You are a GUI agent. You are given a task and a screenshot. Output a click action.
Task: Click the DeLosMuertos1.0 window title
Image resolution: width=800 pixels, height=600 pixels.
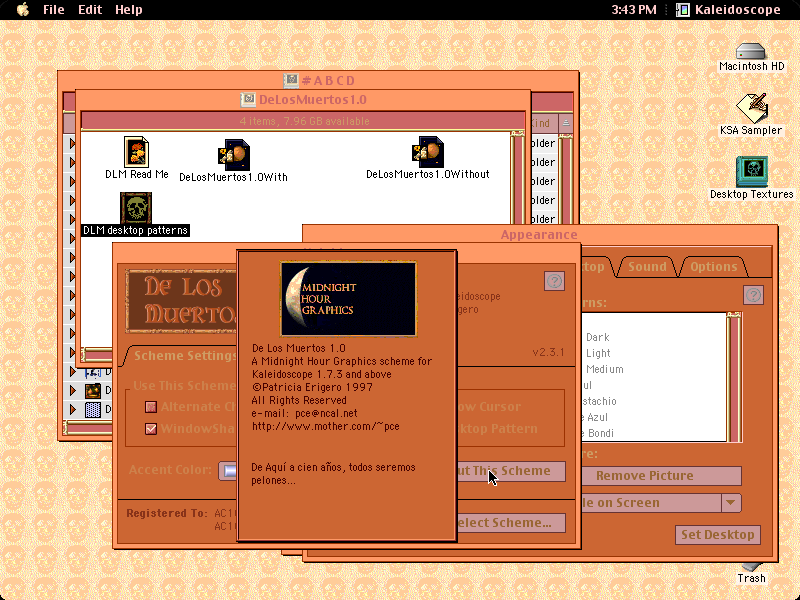coord(313,99)
